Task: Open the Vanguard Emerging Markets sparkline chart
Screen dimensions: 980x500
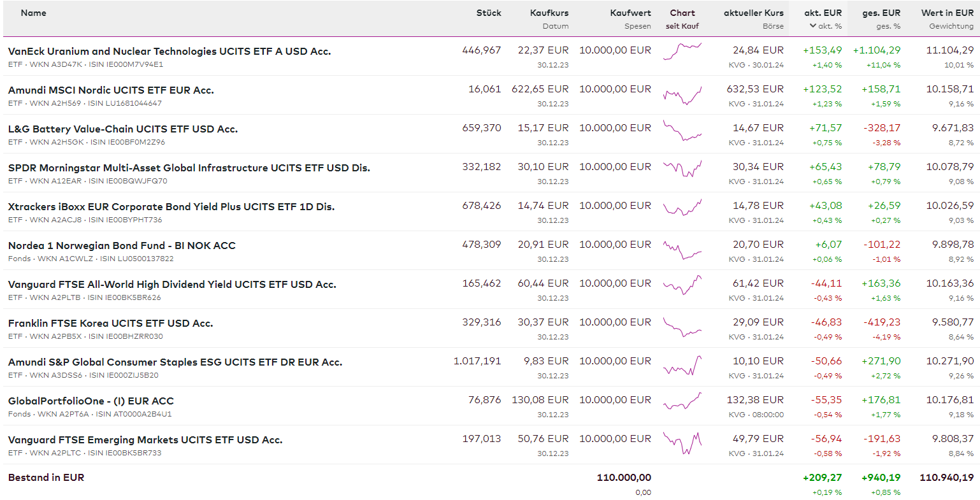Action: [682, 443]
